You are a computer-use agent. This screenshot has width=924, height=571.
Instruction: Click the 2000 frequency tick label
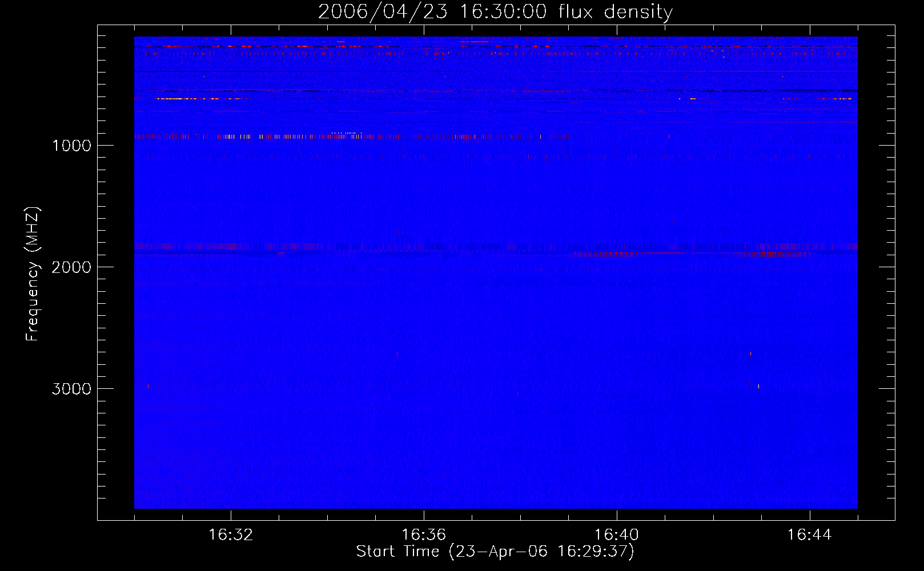(71, 267)
